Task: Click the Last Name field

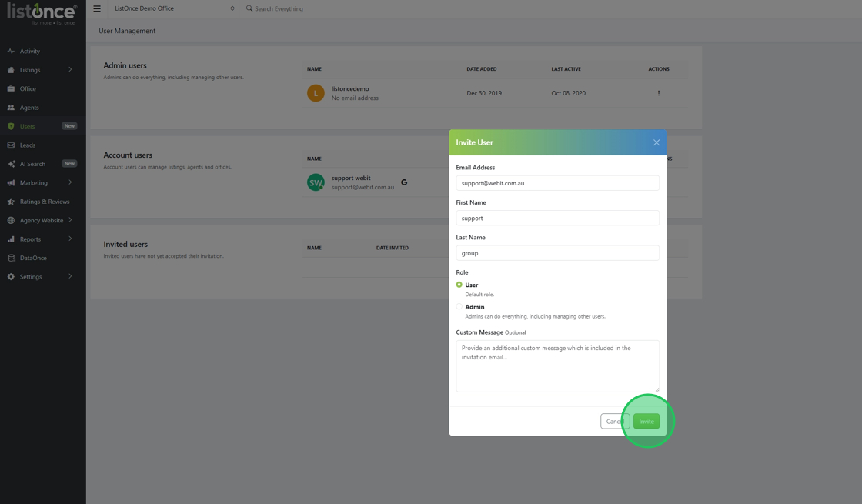Action: click(557, 253)
